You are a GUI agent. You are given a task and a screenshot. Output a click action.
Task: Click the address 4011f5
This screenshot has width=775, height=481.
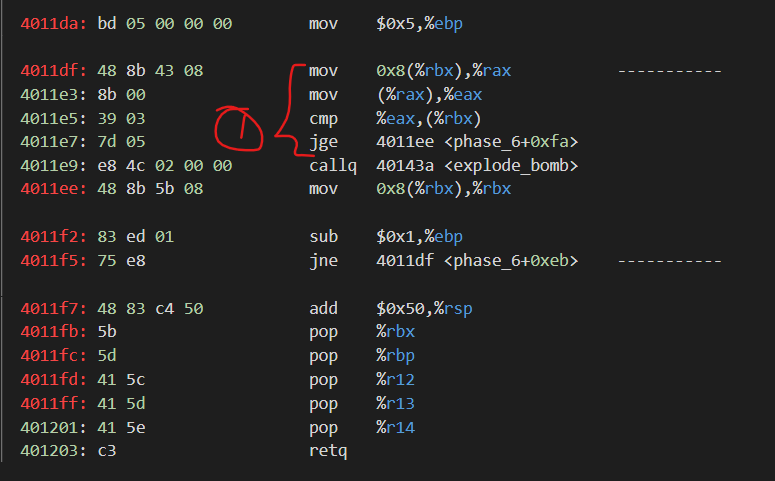(x=53, y=260)
